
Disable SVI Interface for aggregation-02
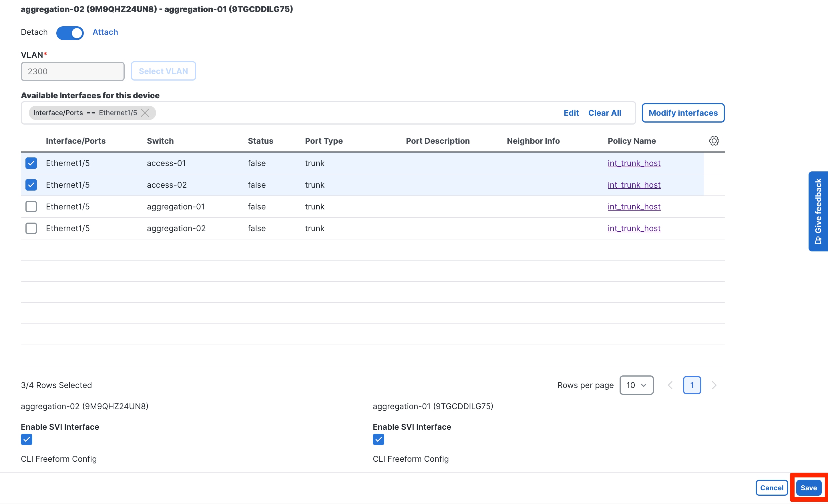point(27,439)
